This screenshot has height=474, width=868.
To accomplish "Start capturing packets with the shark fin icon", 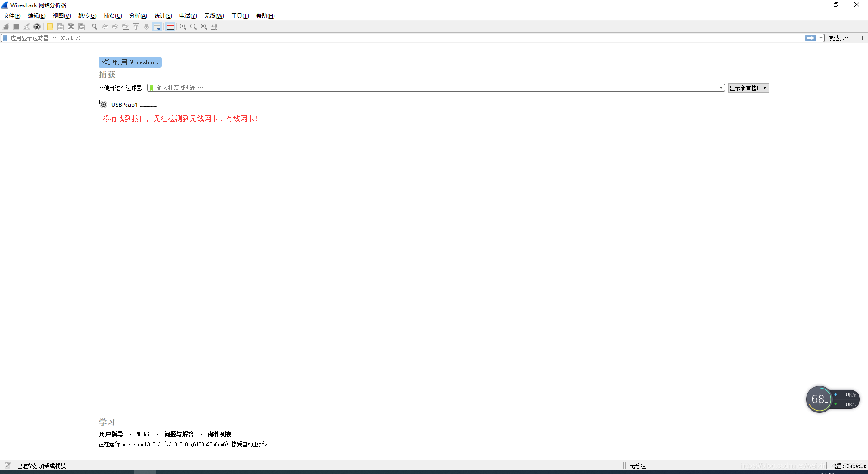I will [6, 27].
